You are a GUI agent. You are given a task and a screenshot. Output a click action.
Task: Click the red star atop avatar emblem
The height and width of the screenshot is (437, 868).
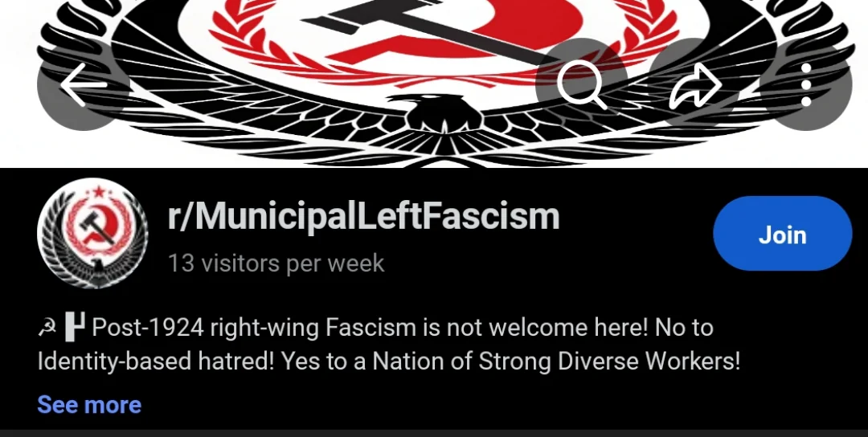[99, 193]
